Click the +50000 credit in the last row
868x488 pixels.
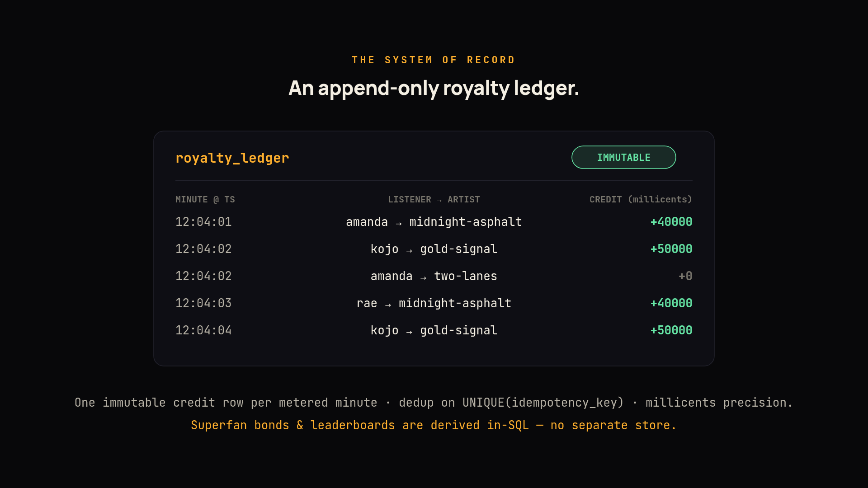click(671, 330)
